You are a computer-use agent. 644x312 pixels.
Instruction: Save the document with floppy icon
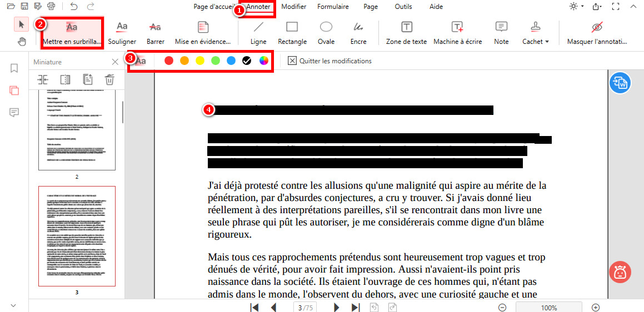pos(24,6)
